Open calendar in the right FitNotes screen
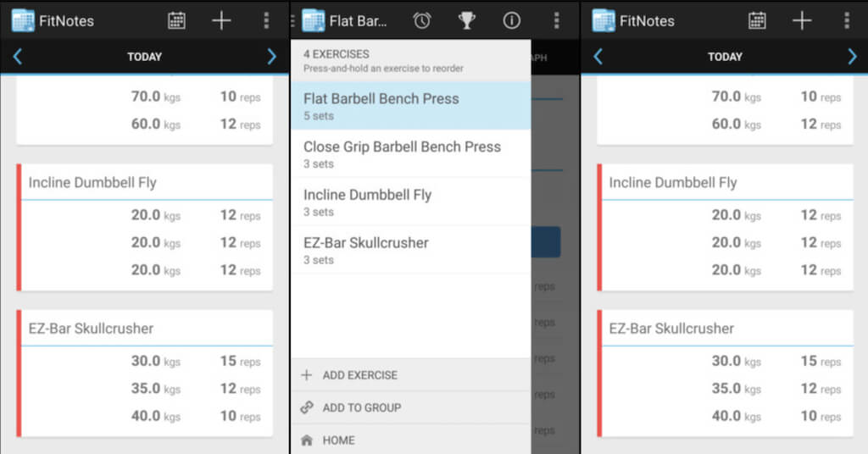This screenshot has height=454, width=868. pyautogui.click(x=757, y=20)
